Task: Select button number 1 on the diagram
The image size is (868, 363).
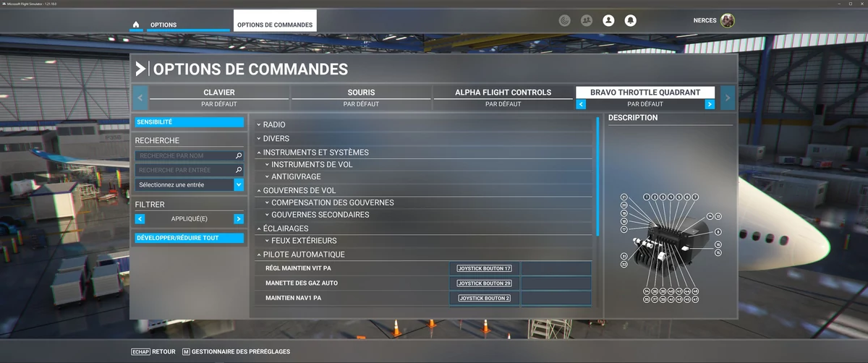Action: click(x=647, y=197)
